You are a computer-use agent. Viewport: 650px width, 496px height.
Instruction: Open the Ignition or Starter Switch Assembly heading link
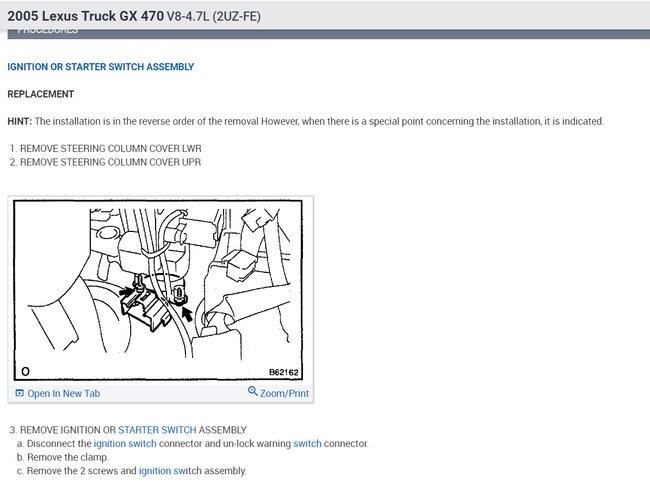click(101, 67)
